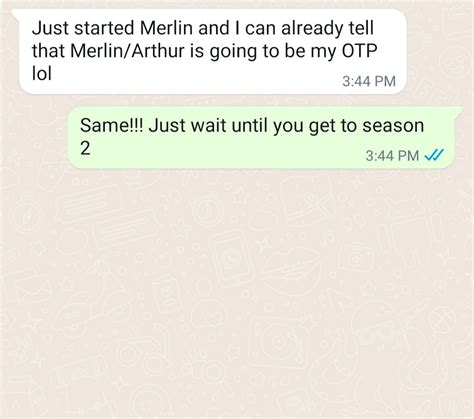
Task: Tap "Same!!!" in the sent message
Action: (x=112, y=126)
